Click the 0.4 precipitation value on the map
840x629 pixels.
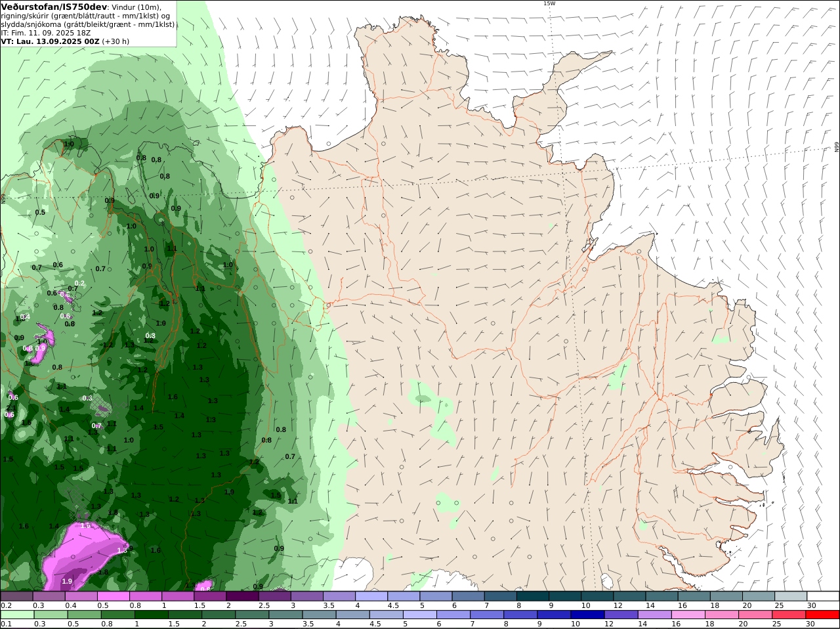point(25,316)
